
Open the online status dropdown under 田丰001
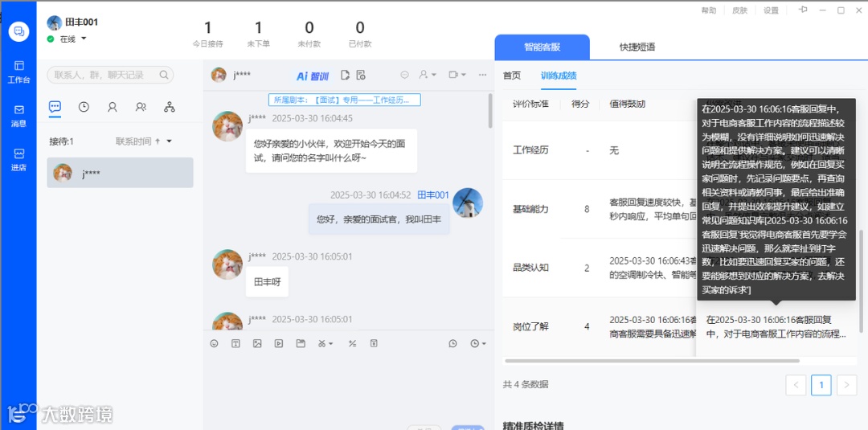84,39
